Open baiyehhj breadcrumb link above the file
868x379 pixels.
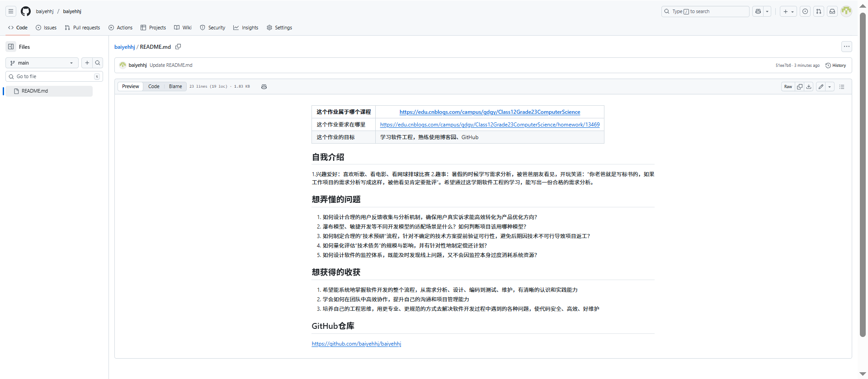tap(124, 47)
